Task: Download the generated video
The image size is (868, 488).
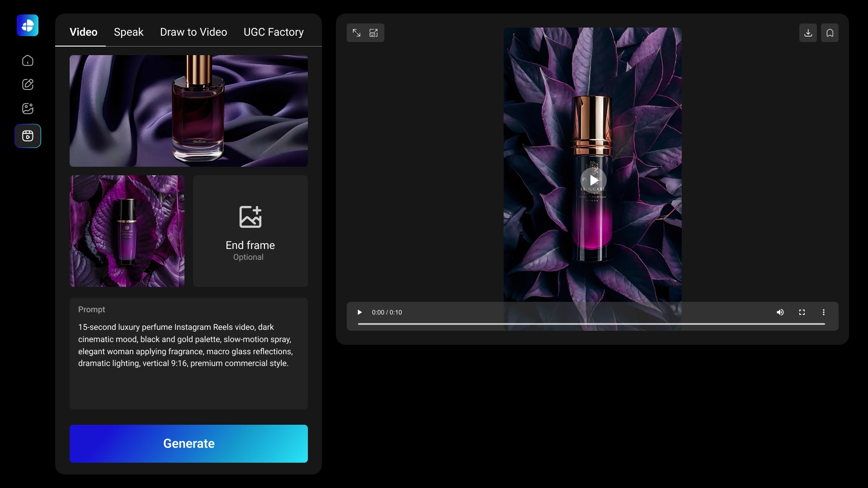Action: tap(808, 33)
